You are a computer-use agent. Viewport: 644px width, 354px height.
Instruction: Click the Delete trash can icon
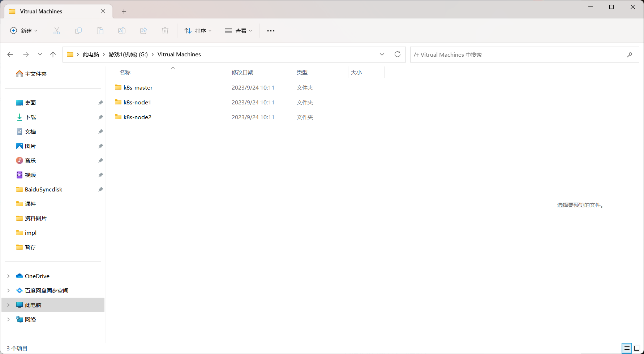(x=165, y=31)
